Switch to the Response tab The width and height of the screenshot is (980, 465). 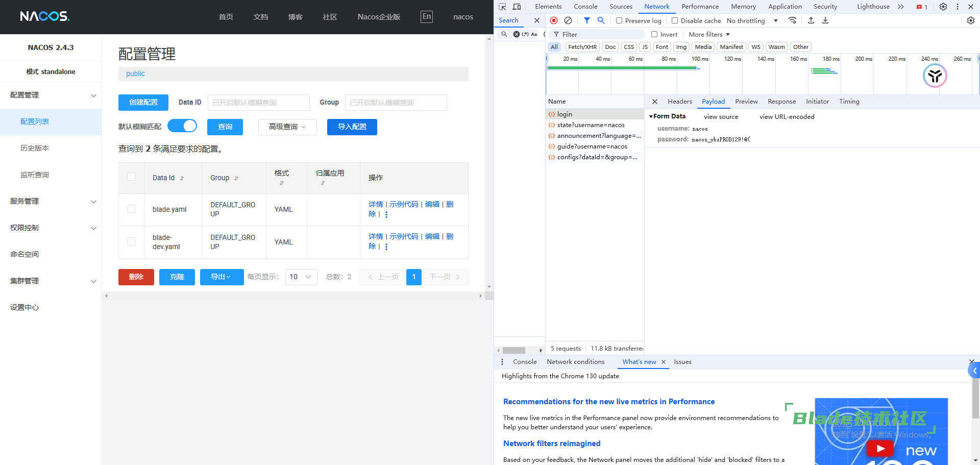coord(781,102)
